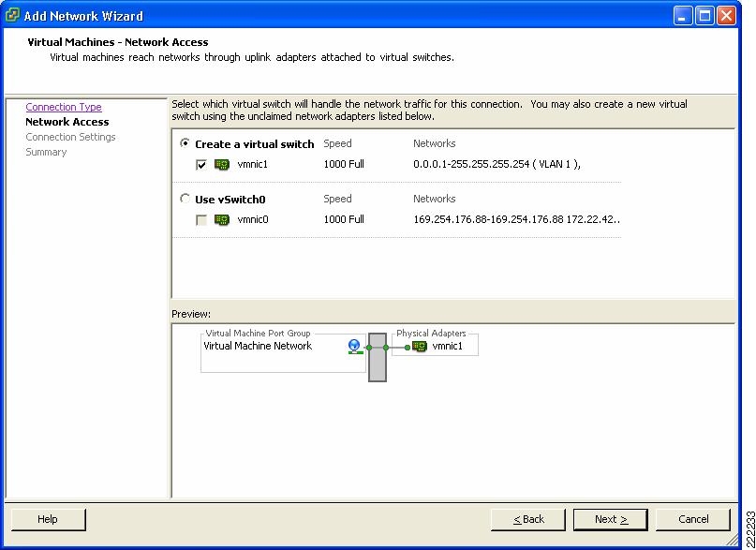Select the Create a virtual switch option
Viewport: 756px width, 550px height.
pyautogui.click(x=185, y=143)
